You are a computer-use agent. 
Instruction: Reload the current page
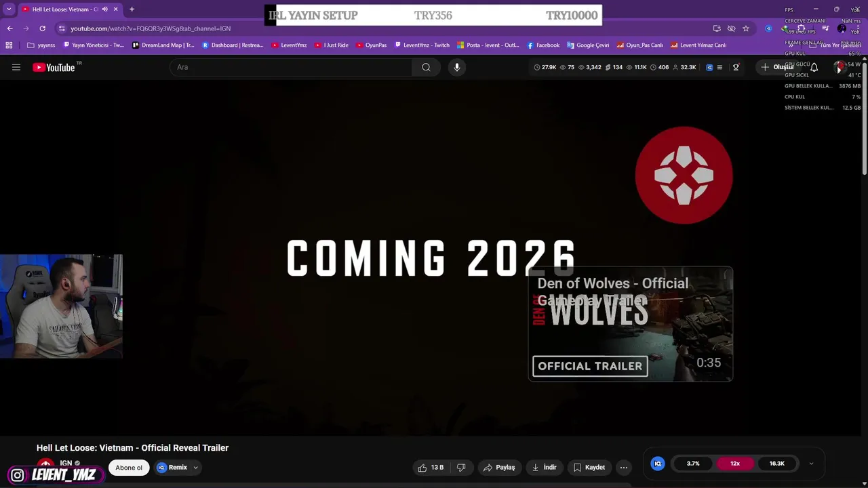coord(42,28)
